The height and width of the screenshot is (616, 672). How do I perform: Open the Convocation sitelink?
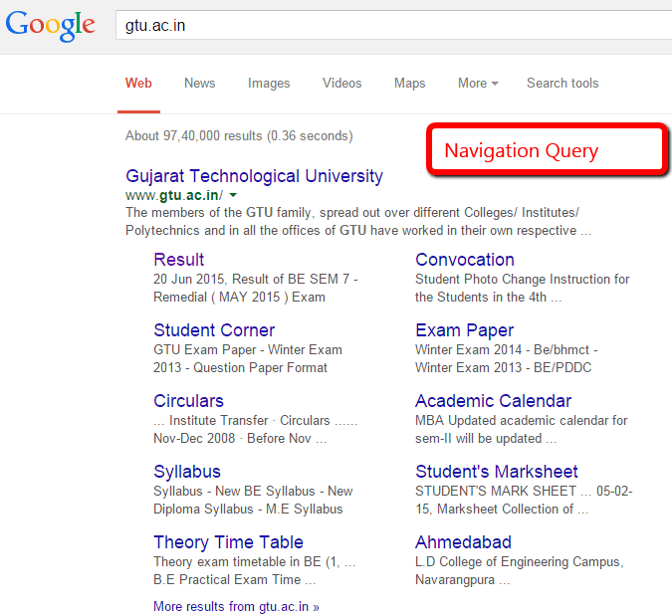(465, 260)
